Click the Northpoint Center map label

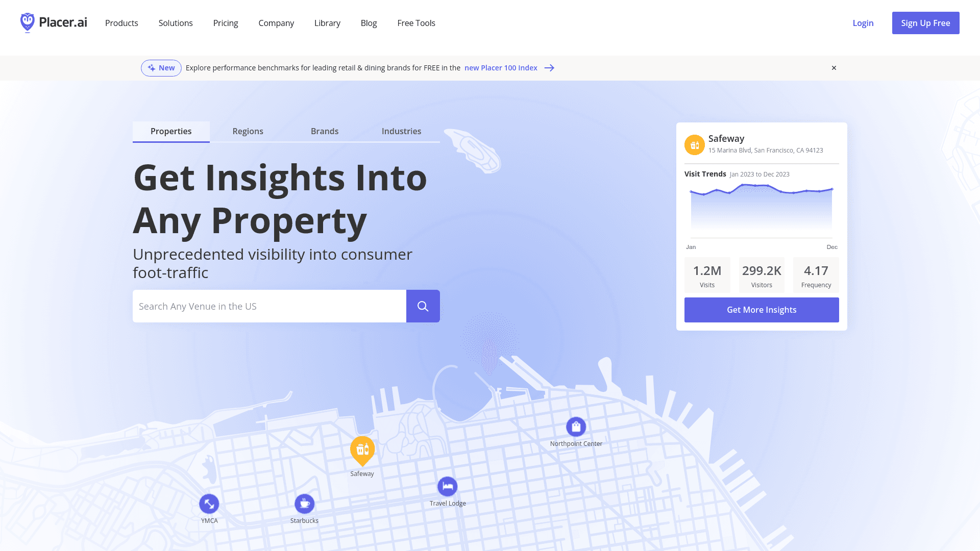click(576, 444)
